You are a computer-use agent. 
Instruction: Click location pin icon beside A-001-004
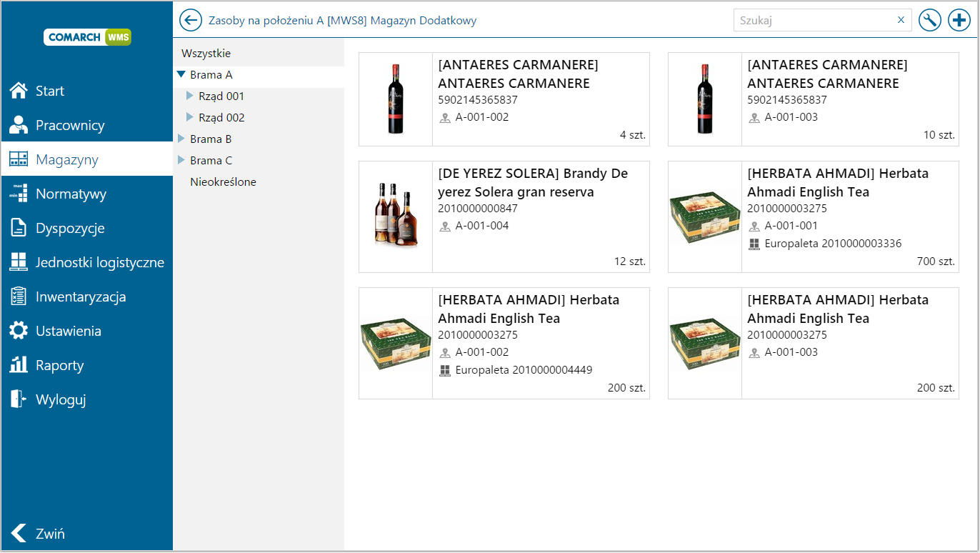445,226
